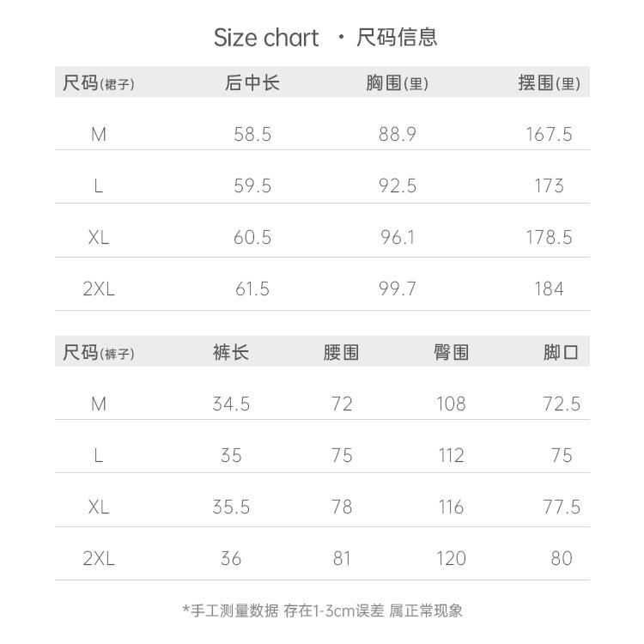Click the "Size chart" title text

(265, 38)
